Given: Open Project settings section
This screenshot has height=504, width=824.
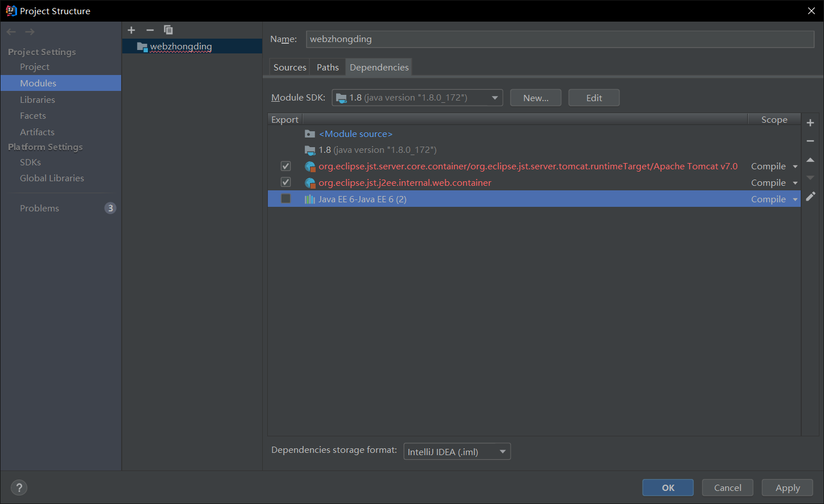Looking at the screenshot, I should point(35,66).
